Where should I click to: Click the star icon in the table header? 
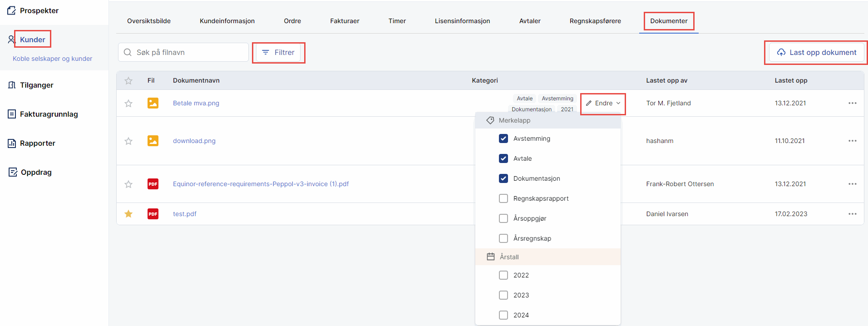click(128, 81)
